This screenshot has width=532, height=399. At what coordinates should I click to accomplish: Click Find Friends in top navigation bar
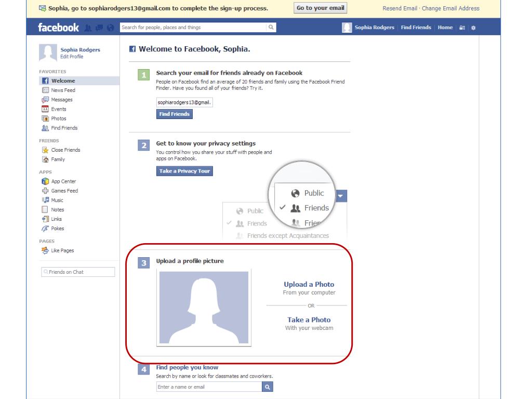point(416,28)
